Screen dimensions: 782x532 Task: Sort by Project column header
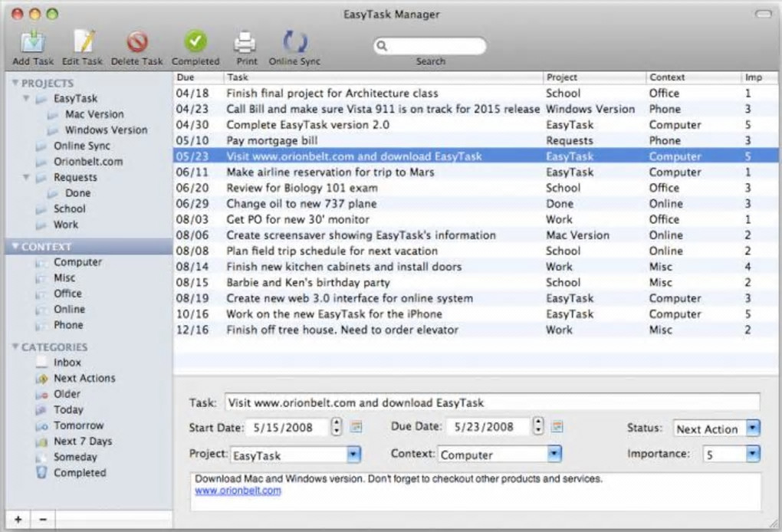(594, 77)
